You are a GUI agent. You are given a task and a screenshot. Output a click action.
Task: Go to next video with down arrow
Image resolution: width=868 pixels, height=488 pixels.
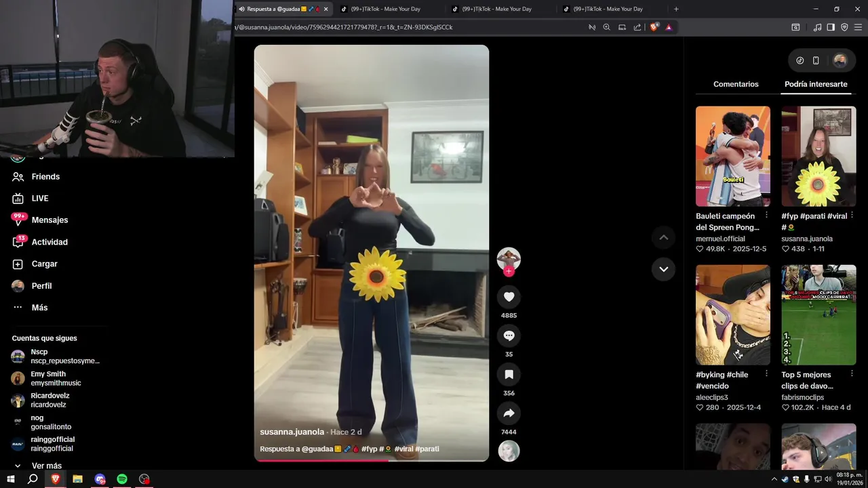coord(663,269)
